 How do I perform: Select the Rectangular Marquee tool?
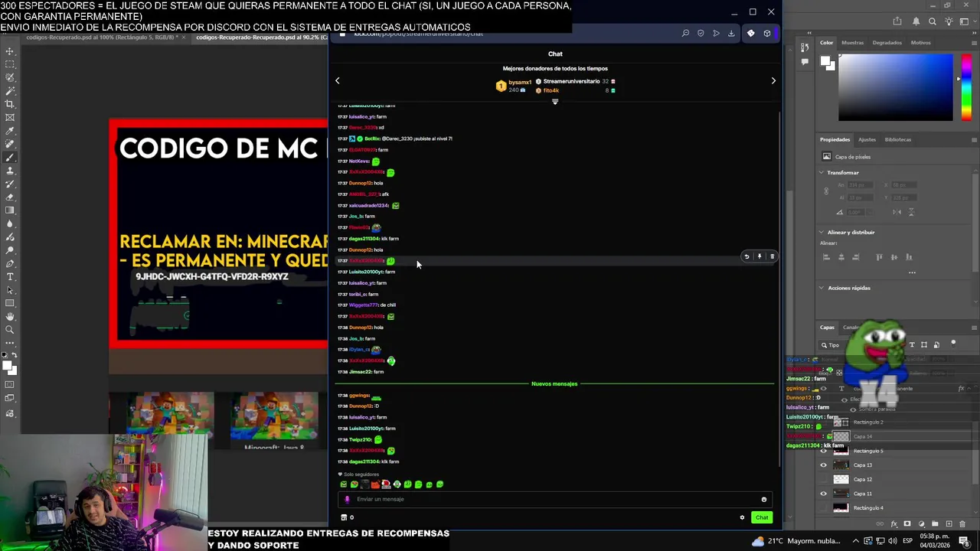[10, 64]
